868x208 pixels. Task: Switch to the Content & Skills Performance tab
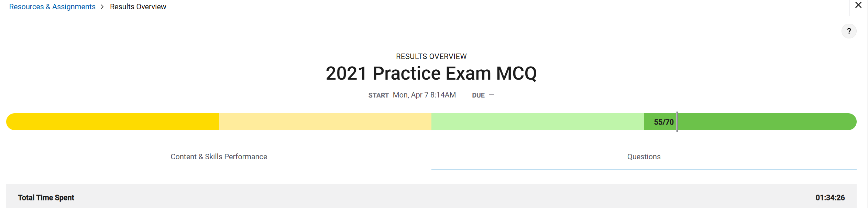[x=219, y=157]
